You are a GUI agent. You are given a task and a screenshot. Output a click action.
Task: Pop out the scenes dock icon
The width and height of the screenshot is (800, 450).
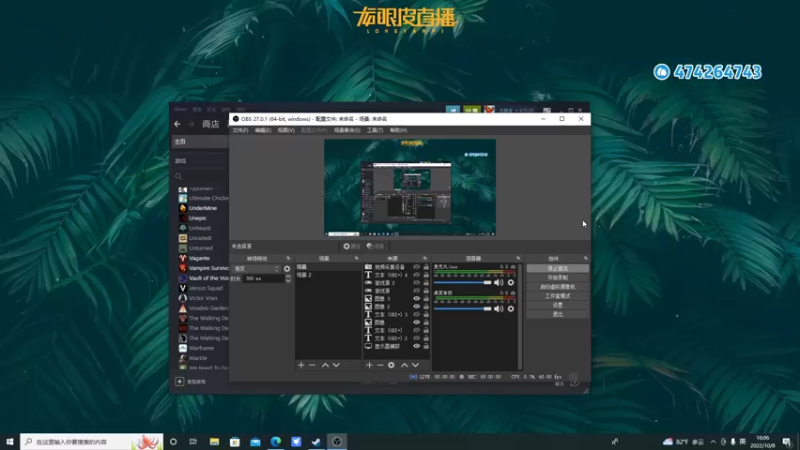coord(357,259)
